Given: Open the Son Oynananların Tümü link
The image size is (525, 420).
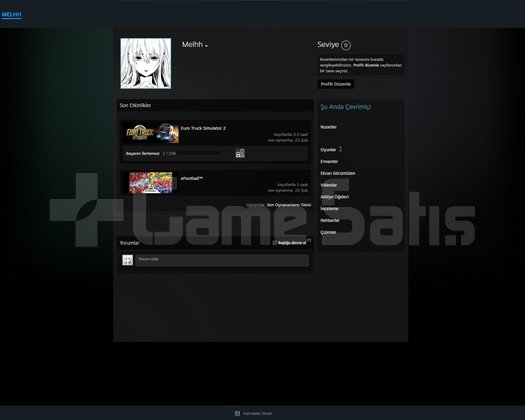Looking at the screenshot, I should click(x=289, y=205).
